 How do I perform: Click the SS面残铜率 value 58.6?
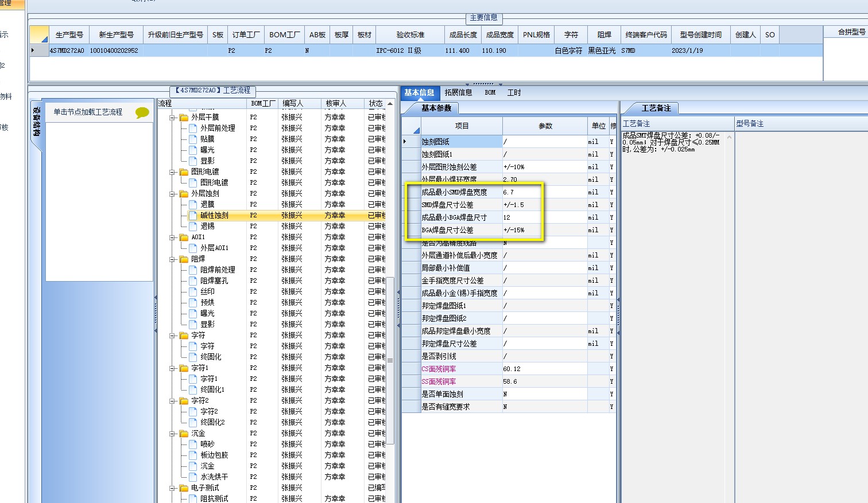(x=545, y=381)
